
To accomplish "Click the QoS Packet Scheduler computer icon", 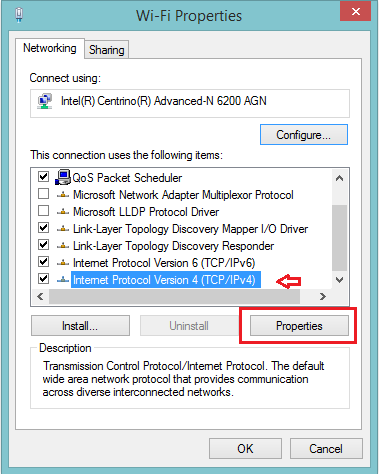I will pos(63,177).
